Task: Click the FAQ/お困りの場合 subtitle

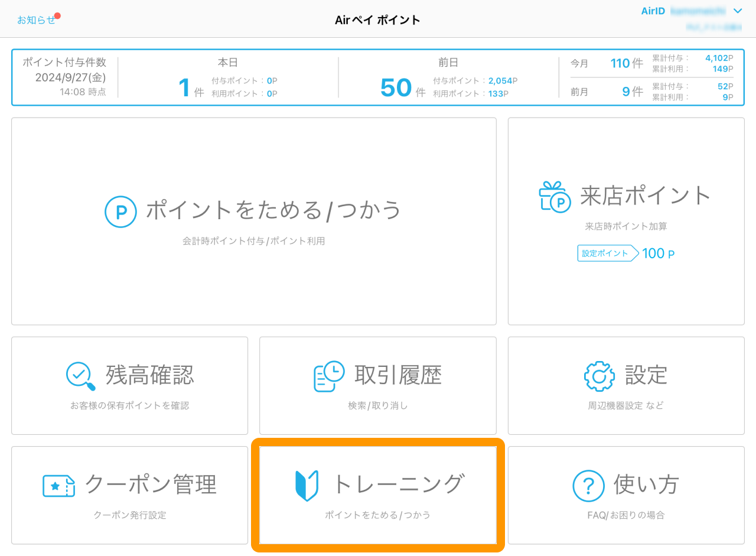Action: (x=626, y=515)
